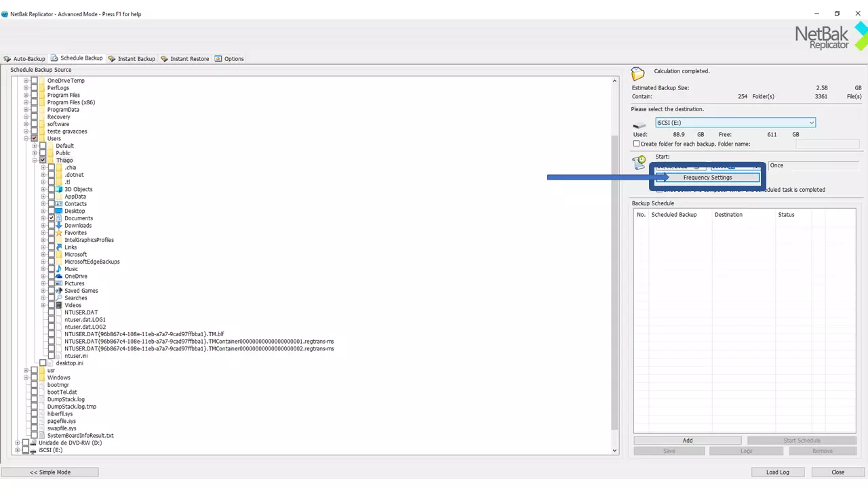Expand the Videos folder node
868x488 pixels.
pos(43,305)
